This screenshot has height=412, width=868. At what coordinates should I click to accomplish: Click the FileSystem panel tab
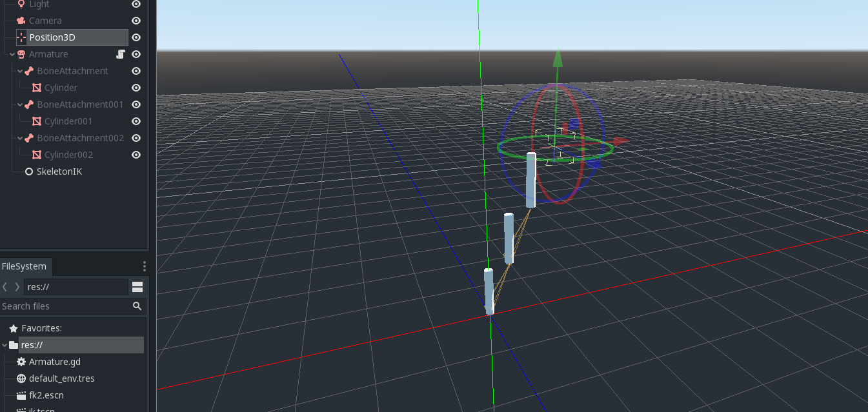(x=25, y=266)
